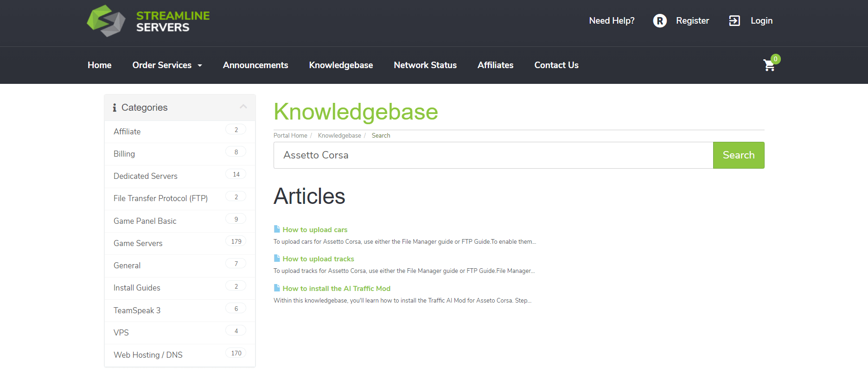The image size is (868, 373).
Task: Click the 'To upload cars for Assetto Corsa' excerpt
Action: pos(404,242)
